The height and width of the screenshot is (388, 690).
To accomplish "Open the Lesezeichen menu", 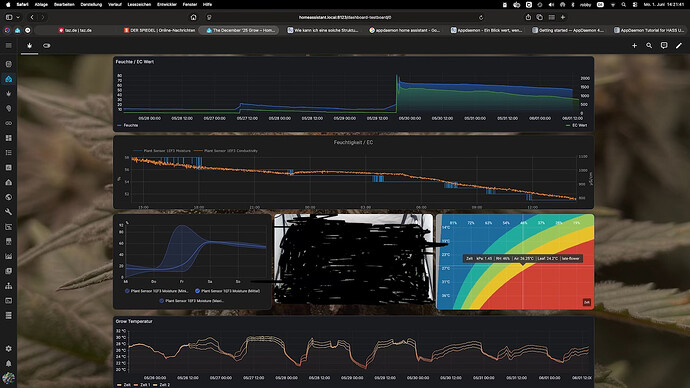I will [x=139, y=4].
